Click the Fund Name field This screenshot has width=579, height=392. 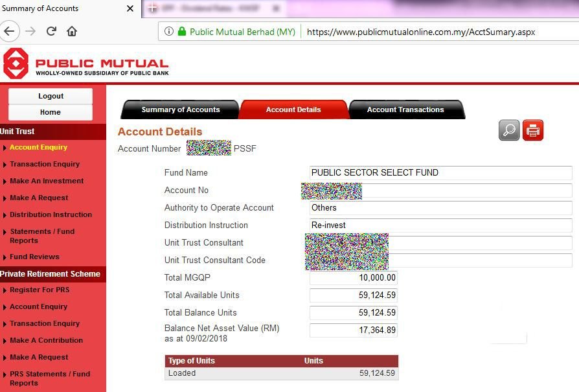pos(441,172)
